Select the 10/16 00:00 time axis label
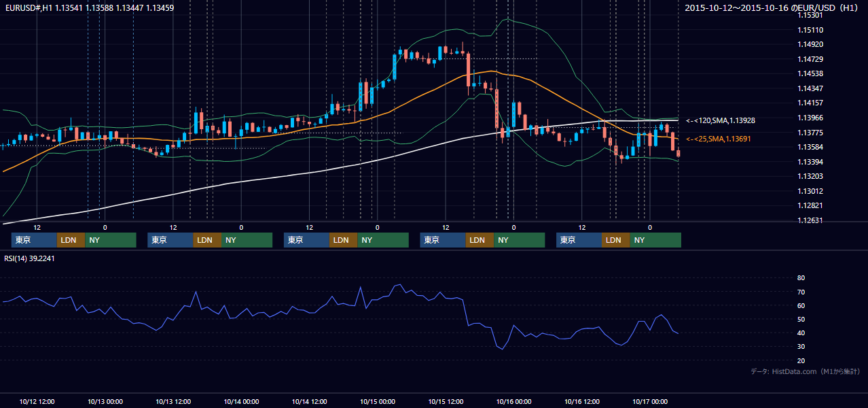The image size is (868, 408). click(513, 401)
